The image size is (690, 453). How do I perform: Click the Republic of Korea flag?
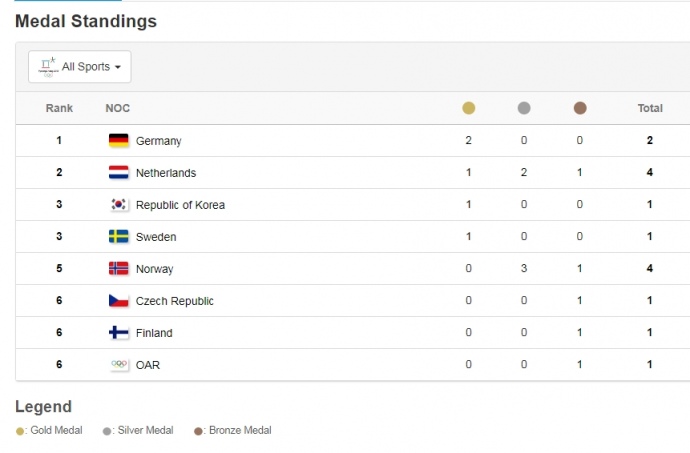[x=118, y=205]
